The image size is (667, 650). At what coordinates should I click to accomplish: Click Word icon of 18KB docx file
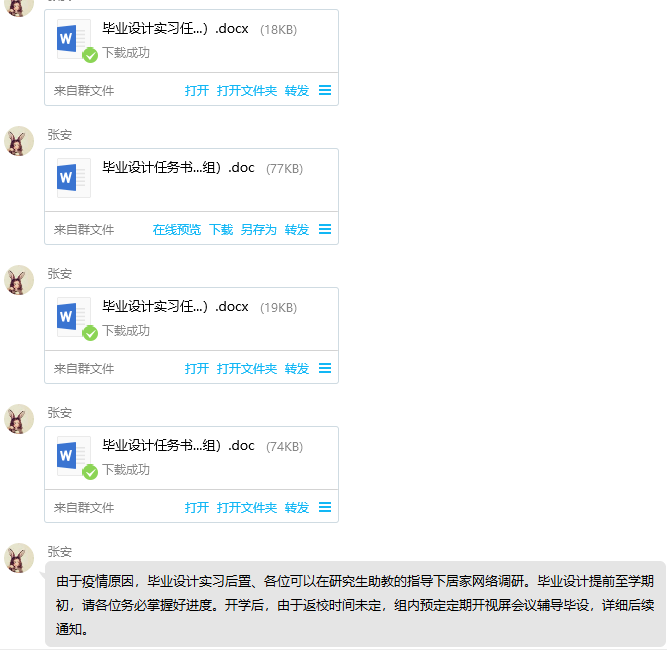[x=74, y=39]
